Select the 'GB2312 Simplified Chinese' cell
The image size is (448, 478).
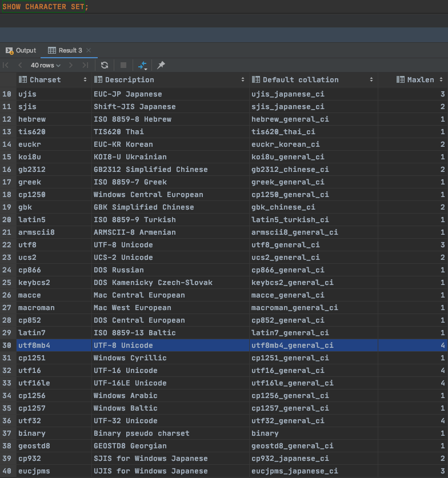click(170, 170)
